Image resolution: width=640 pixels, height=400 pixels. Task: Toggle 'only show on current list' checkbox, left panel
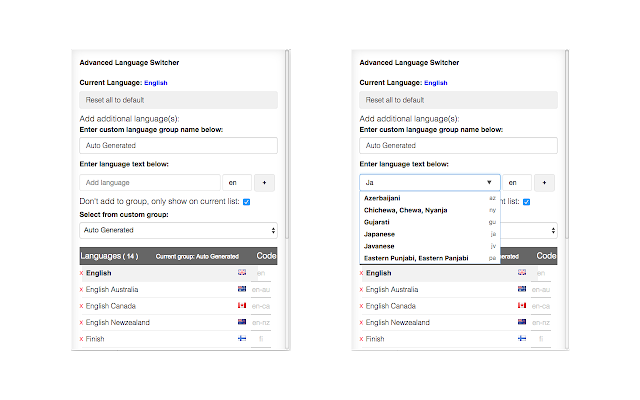tap(247, 202)
